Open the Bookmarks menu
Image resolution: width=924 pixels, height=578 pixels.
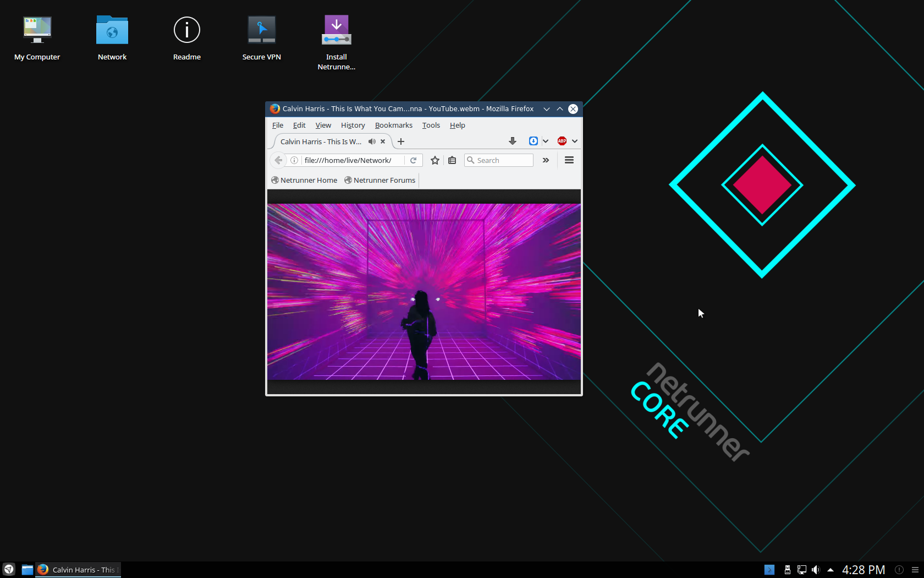[393, 125]
